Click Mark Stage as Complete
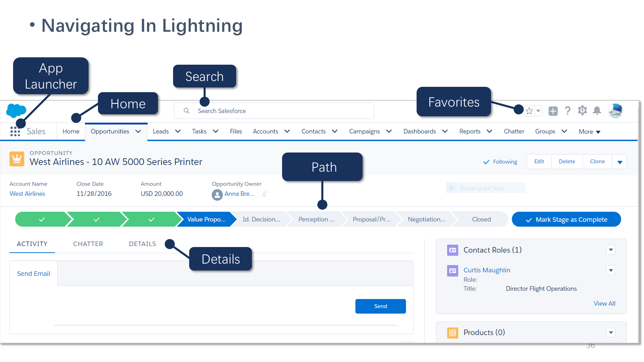Screen dimensions: 644x362 coord(566,220)
